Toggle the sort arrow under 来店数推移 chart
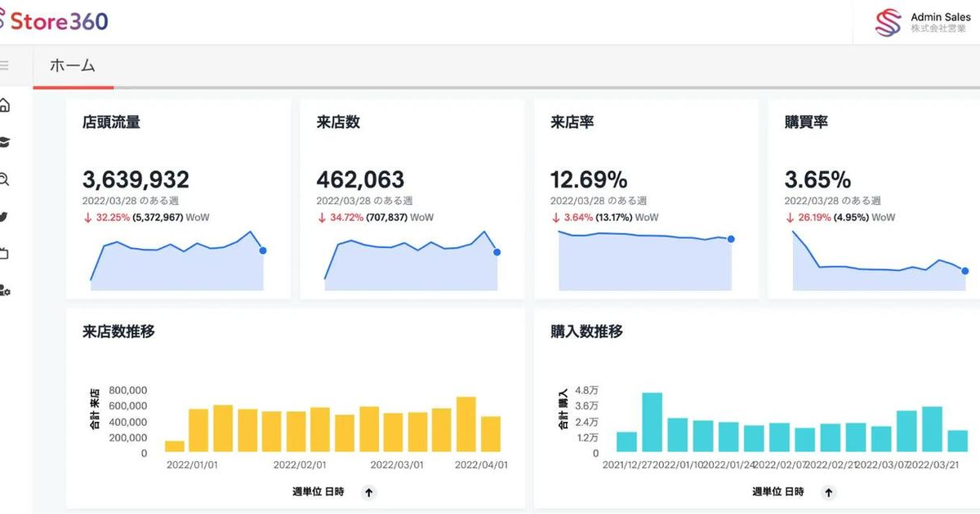Screen dimensions: 980x514 tap(367, 492)
